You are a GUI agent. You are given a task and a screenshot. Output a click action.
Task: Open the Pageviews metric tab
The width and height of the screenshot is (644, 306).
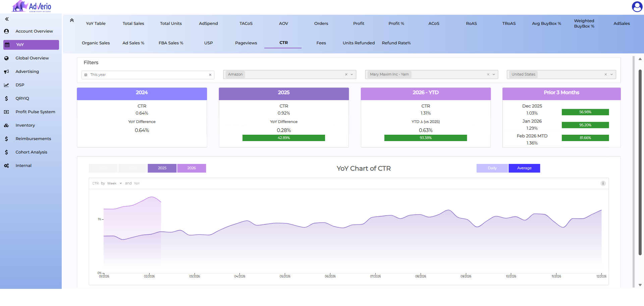click(246, 43)
